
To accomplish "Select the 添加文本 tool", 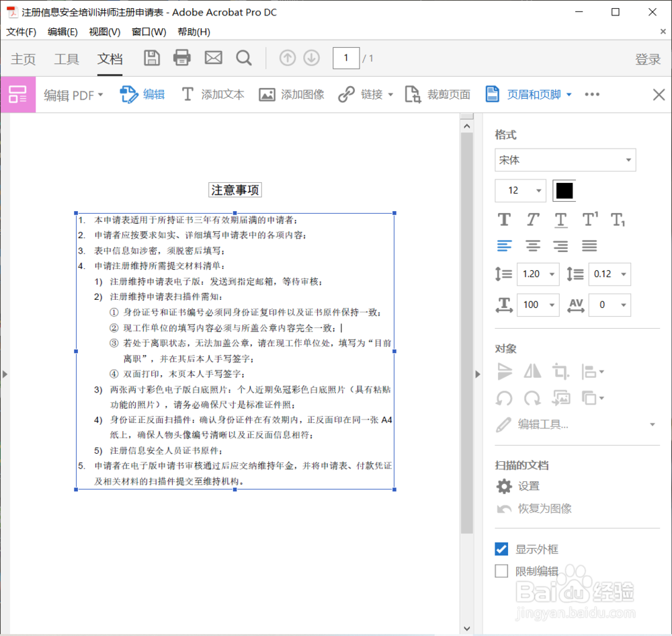I will (212, 94).
